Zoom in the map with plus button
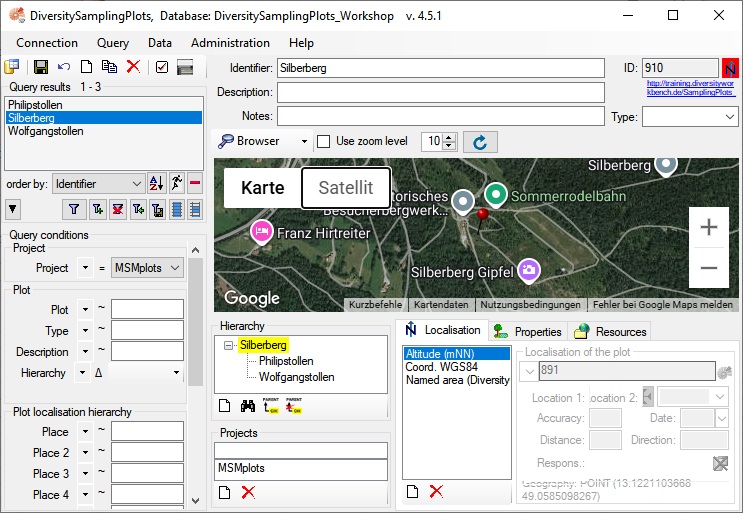743x513 pixels. pos(708,228)
